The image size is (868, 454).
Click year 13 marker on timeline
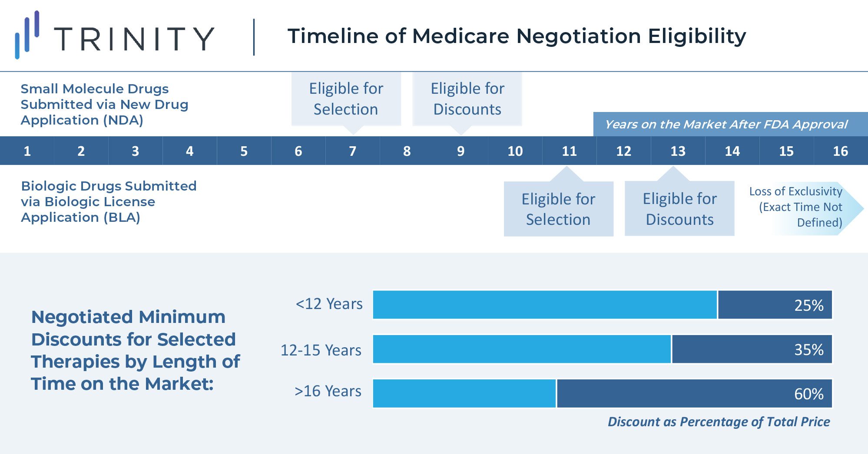point(678,151)
